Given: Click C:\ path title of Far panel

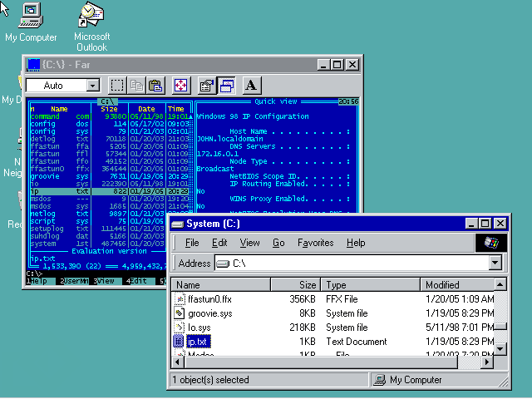Looking at the screenshot, I should point(107,101).
